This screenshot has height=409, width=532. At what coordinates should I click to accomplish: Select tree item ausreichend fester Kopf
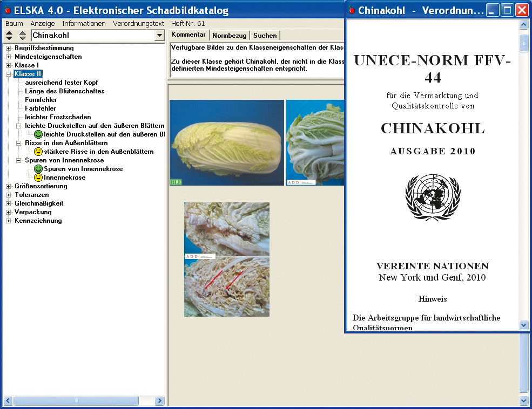tap(62, 83)
